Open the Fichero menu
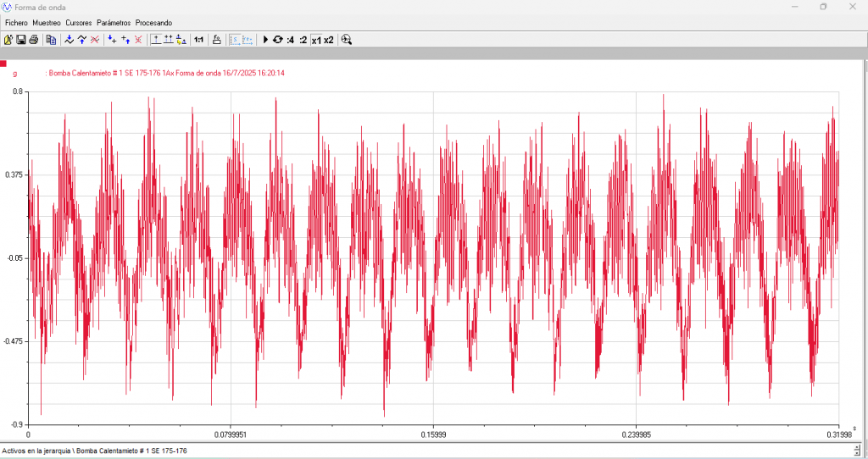Viewport: 868px width, 459px height. 16,22
